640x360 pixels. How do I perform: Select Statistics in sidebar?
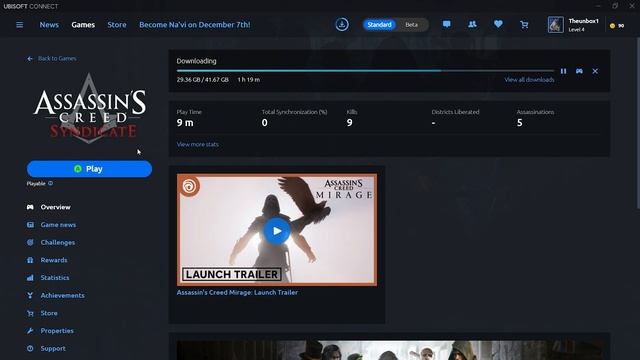coord(55,278)
